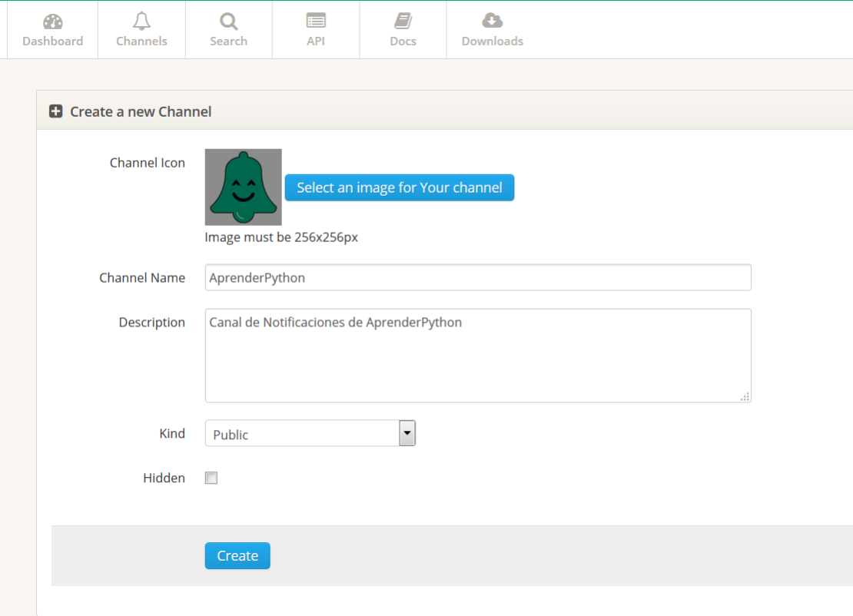The height and width of the screenshot is (616, 853).
Task: Click the Dashboard gauge icon
Action: pos(53,22)
